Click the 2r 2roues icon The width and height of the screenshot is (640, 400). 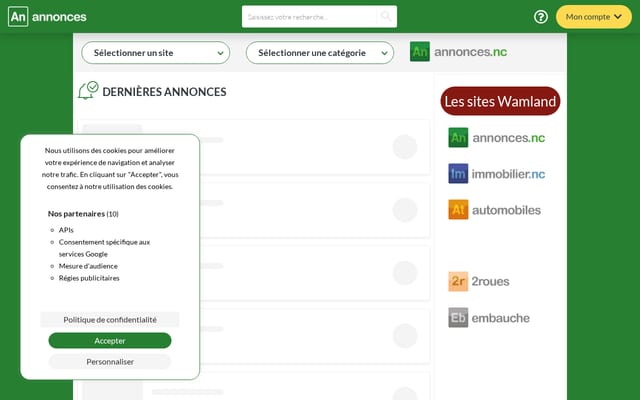point(458,281)
